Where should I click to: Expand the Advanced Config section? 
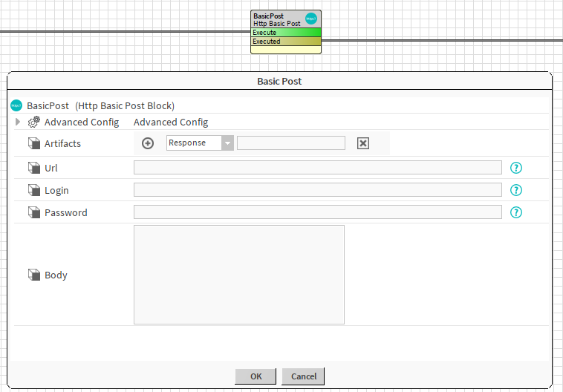(18, 122)
